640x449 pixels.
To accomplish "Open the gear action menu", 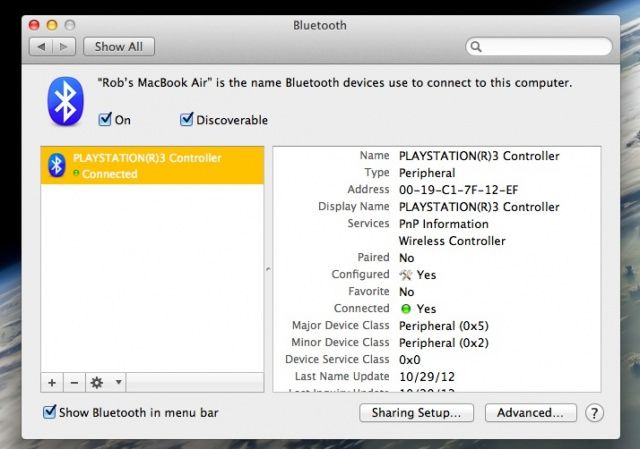I will point(106,382).
